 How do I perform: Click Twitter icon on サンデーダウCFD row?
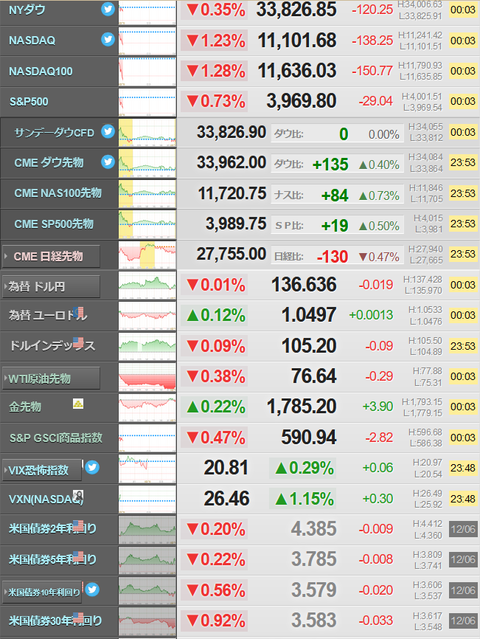(108, 131)
